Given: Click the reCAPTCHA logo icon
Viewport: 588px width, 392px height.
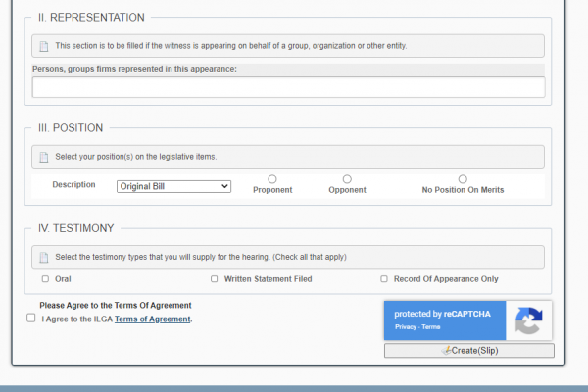Looking at the screenshot, I should [x=529, y=320].
